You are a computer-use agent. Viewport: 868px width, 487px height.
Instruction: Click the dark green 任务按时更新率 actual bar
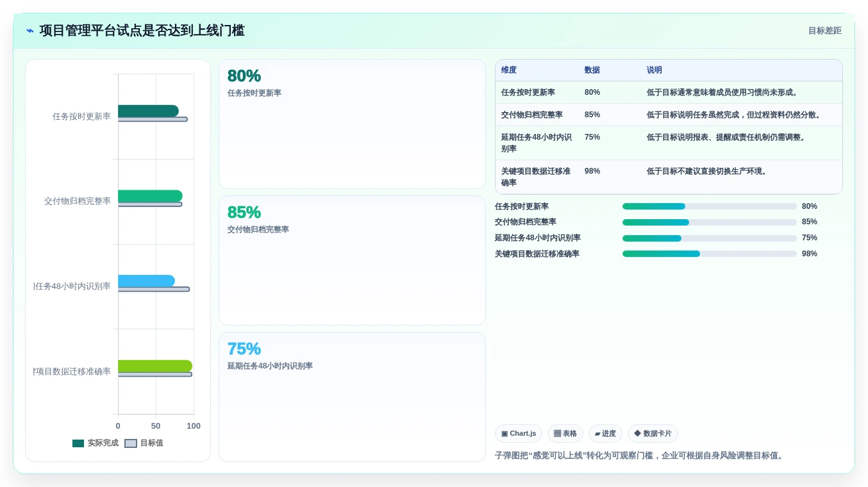click(x=148, y=111)
